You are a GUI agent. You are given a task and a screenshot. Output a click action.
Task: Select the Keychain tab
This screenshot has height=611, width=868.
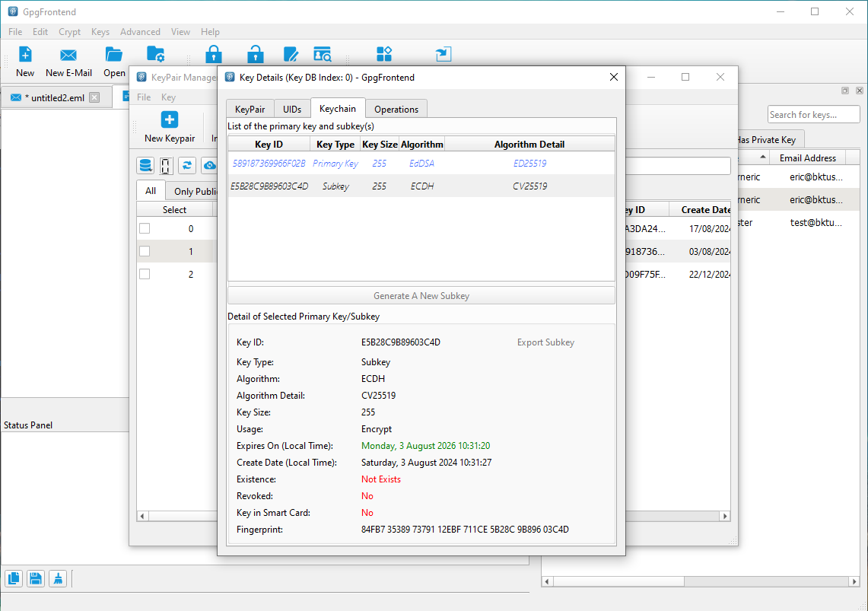(x=338, y=109)
